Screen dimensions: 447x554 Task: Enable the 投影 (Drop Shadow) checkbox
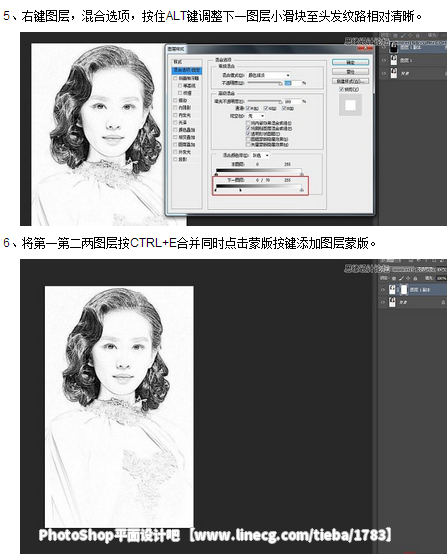coord(175,159)
